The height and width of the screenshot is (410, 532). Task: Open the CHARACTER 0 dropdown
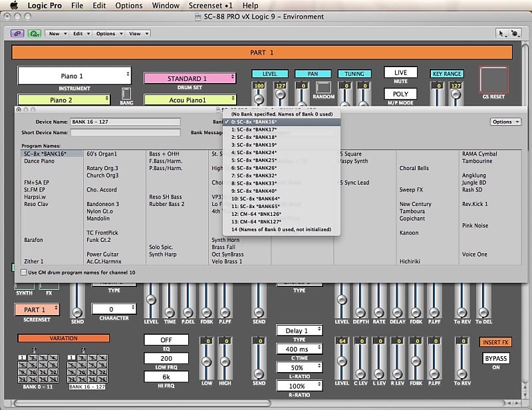tap(114, 309)
